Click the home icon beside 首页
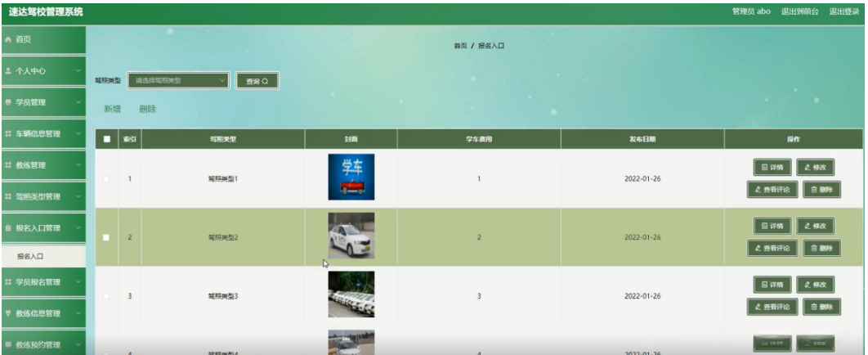 point(7,40)
